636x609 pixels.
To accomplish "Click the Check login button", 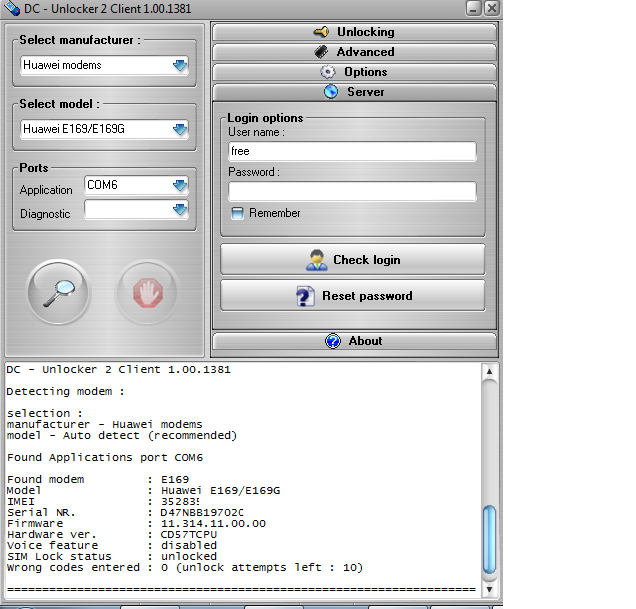I will (x=352, y=259).
